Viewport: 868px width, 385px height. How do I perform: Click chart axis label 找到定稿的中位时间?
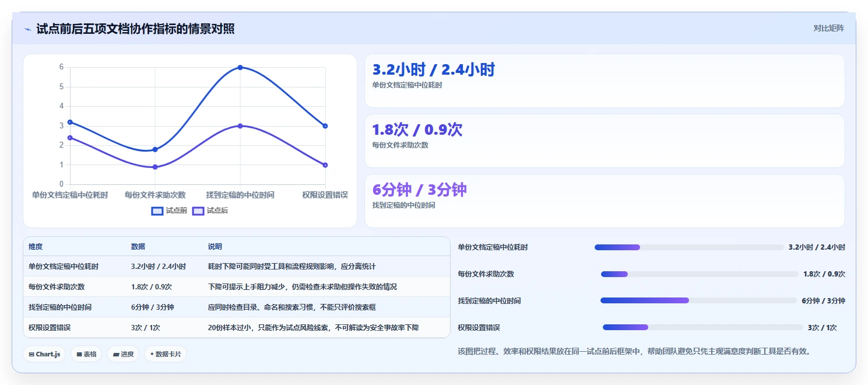click(240, 195)
